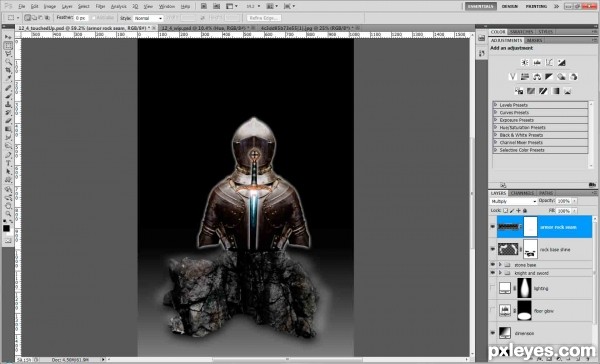Viewport: 600px width, 364px height.
Task: Expand Selective Color Presets list
Action: click(496, 150)
